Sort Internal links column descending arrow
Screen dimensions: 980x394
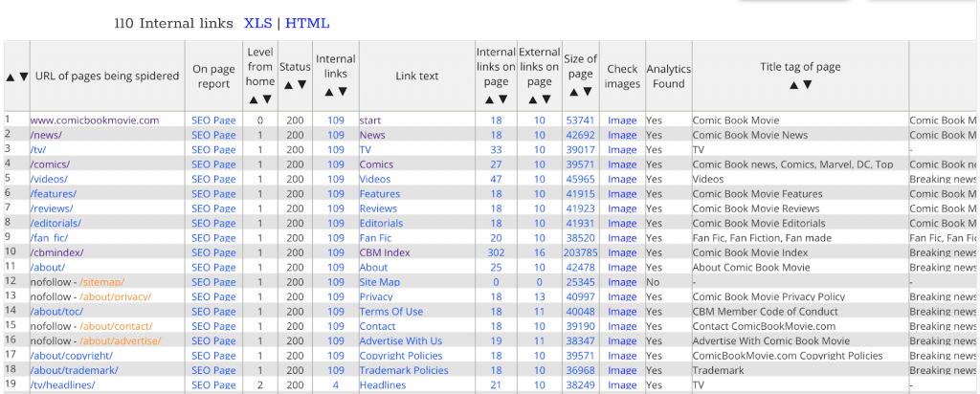343,92
